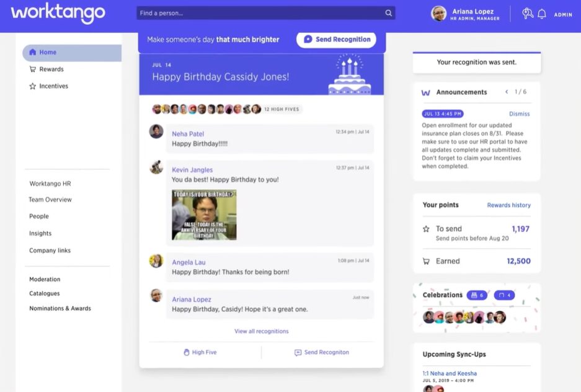Open Ariana Lopez profile avatar in header
Viewport: 581px width, 392px height.
coord(438,14)
